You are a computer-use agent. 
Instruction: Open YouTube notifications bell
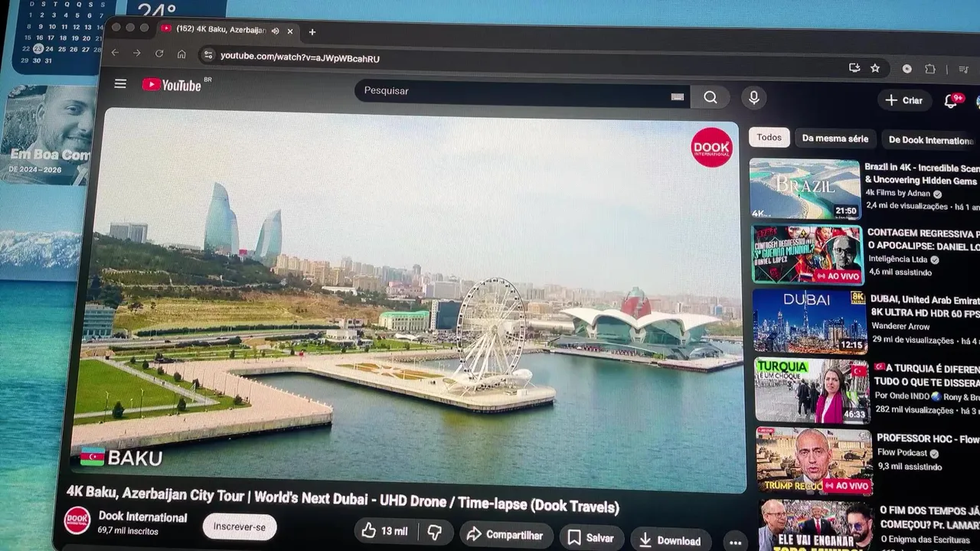pos(951,100)
